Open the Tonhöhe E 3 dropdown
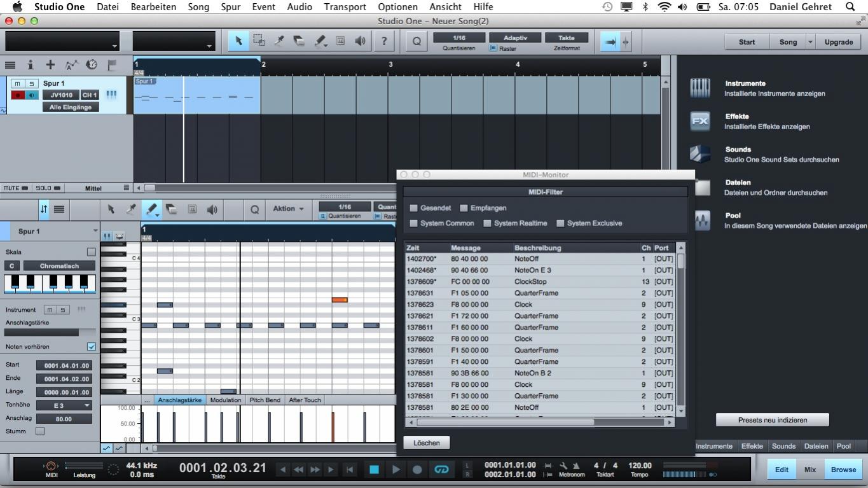The image size is (868, 488). point(64,405)
